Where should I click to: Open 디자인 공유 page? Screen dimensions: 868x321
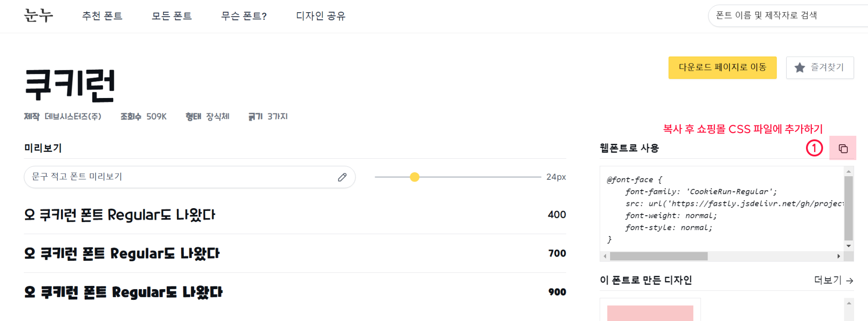tap(321, 16)
